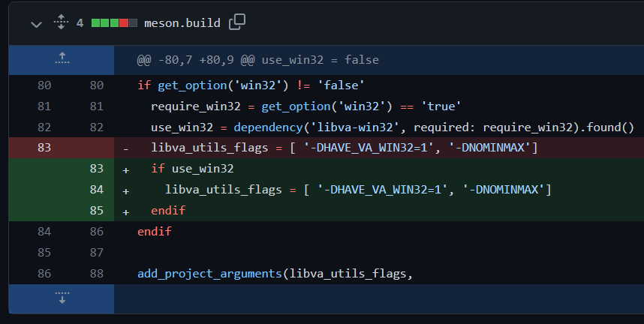Click old line number 82
This screenshot has width=644, height=324.
pyautogui.click(x=44, y=127)
